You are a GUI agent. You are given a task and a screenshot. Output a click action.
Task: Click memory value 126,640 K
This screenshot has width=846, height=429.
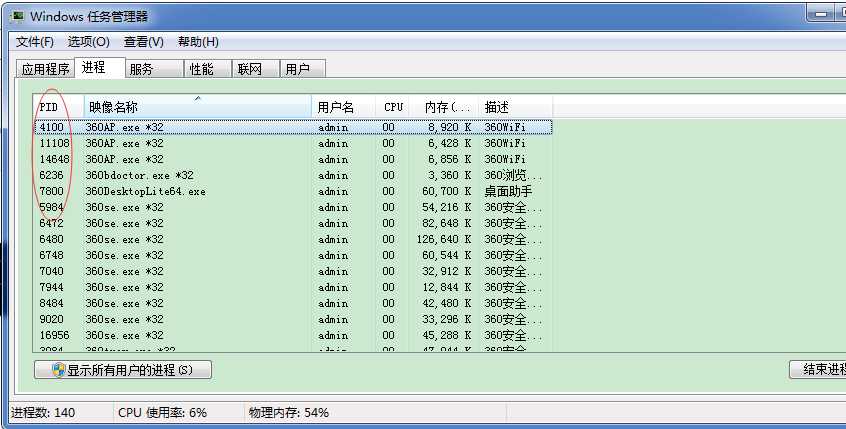pos(444,239)
